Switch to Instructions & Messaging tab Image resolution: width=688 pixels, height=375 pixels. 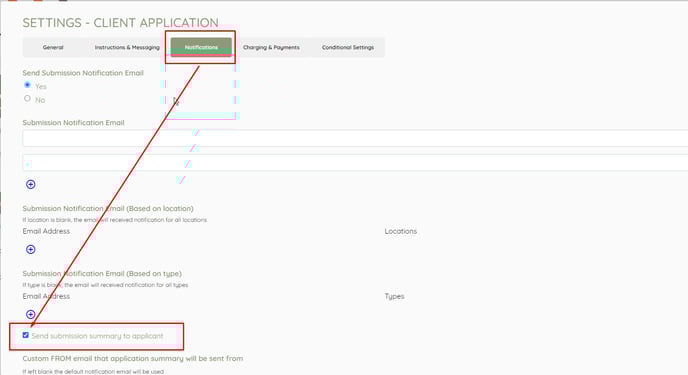[127, 47]
